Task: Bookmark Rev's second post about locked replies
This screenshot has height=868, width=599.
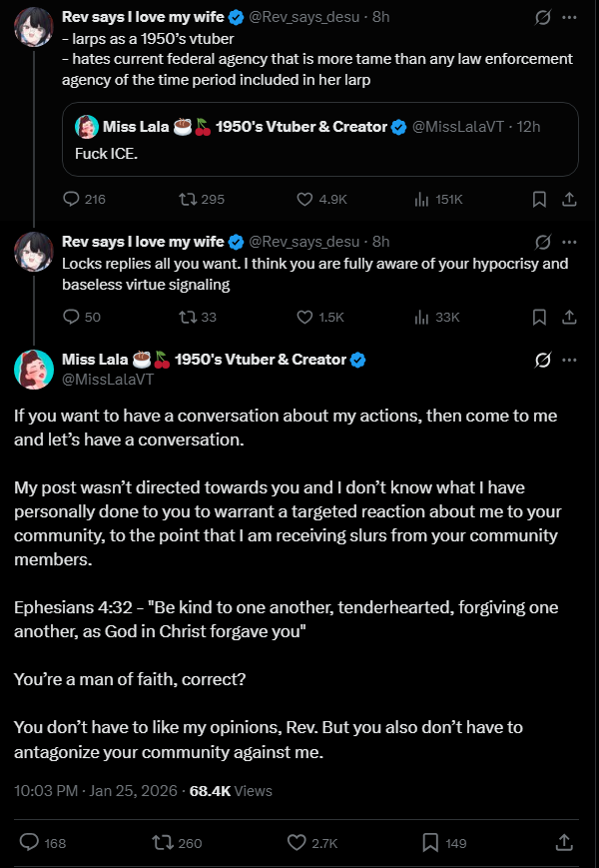Action: 539,317
